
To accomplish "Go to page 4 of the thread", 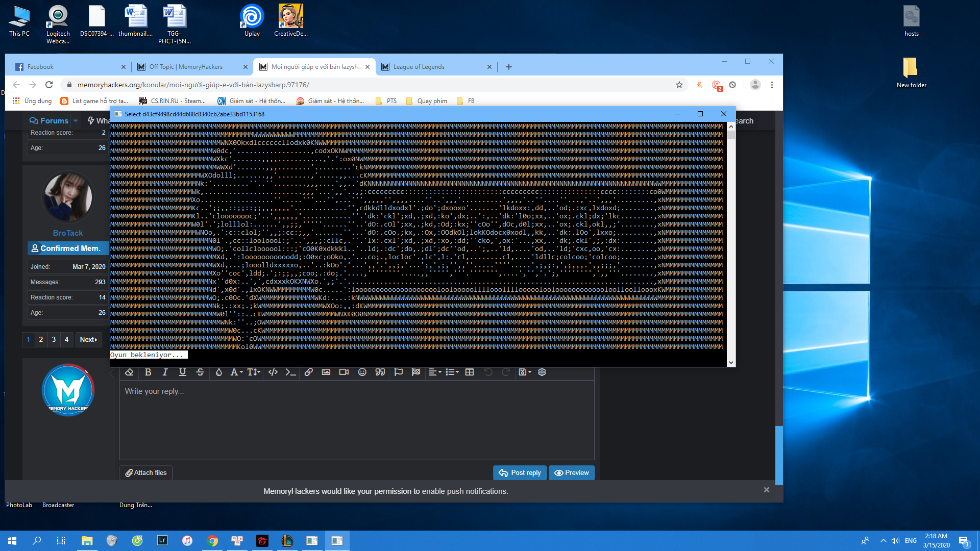I will point(66,340).
